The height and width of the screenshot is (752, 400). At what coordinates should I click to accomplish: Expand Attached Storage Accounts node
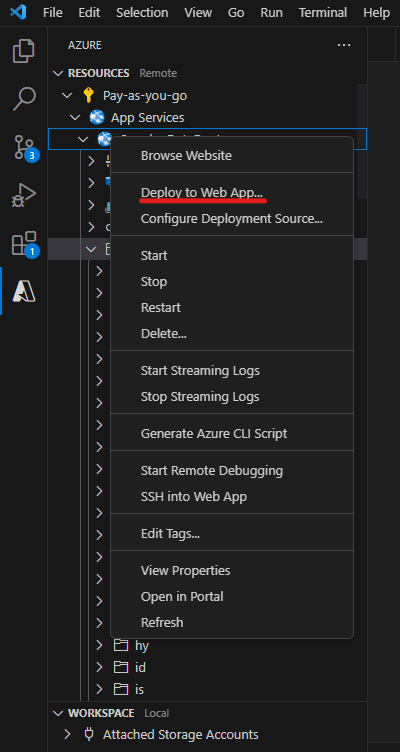[67, 734]
